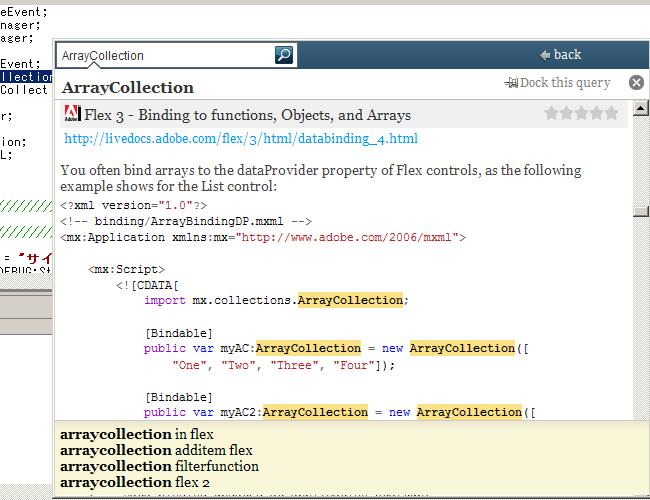This screenshot has width=650, height=500.
Task: Click the 'binding/ArrayBindingDP.mxml' comment line
Action: (x=186, y=221)
